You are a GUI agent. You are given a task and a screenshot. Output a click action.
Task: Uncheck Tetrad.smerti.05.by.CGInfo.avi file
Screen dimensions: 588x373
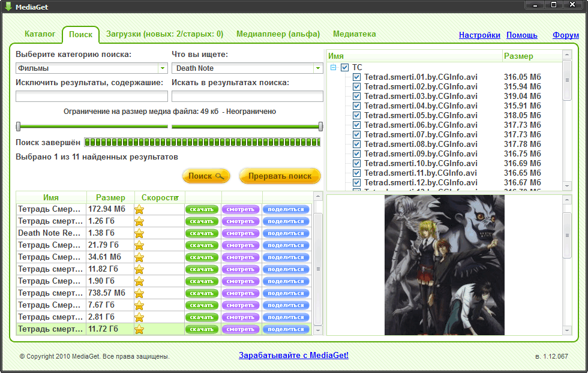click(x=356, y=116)
